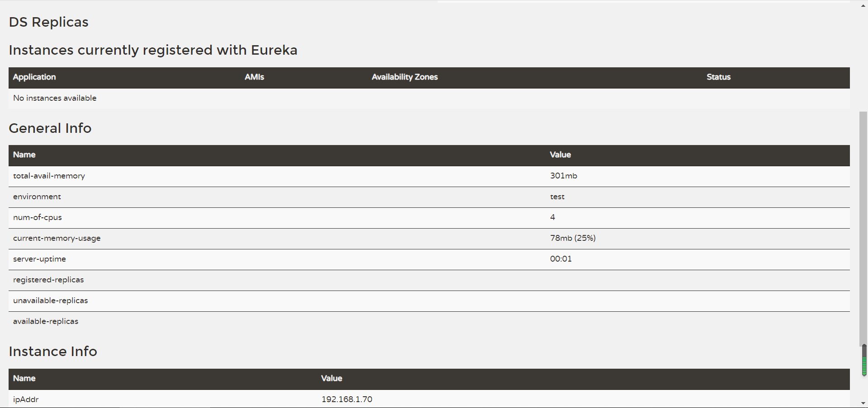Select 'No instances available' text

55,98
